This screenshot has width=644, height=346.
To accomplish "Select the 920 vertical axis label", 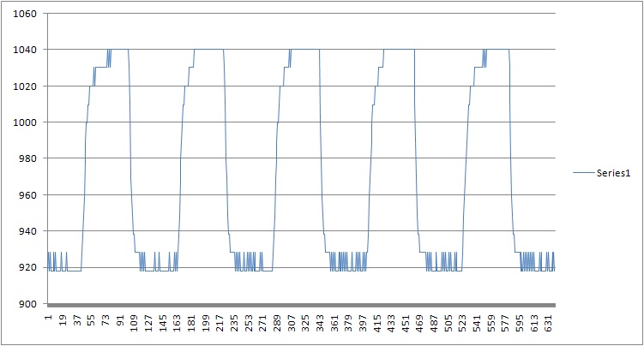I will coord(28,268).
